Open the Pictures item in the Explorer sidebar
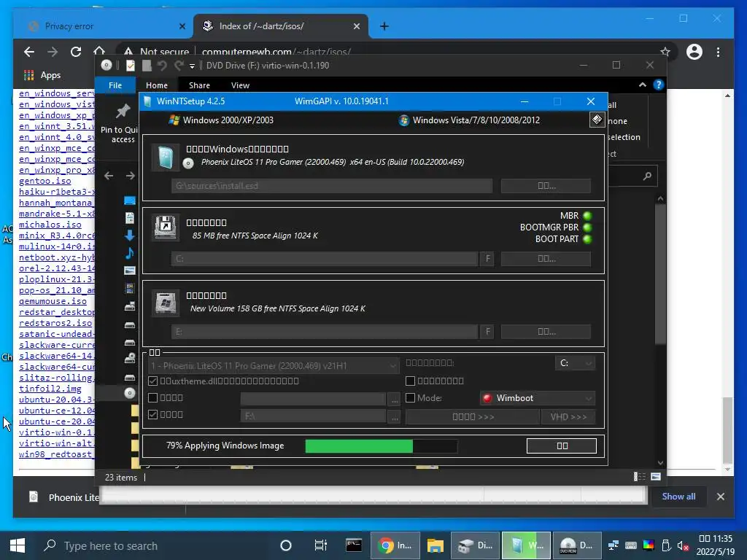The width and height of the screenshot is (747, 560). [130, 271]
